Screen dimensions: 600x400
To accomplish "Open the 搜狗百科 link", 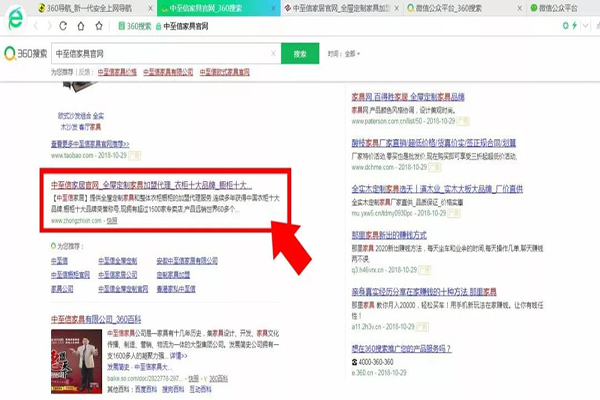I will pos(173,389).
